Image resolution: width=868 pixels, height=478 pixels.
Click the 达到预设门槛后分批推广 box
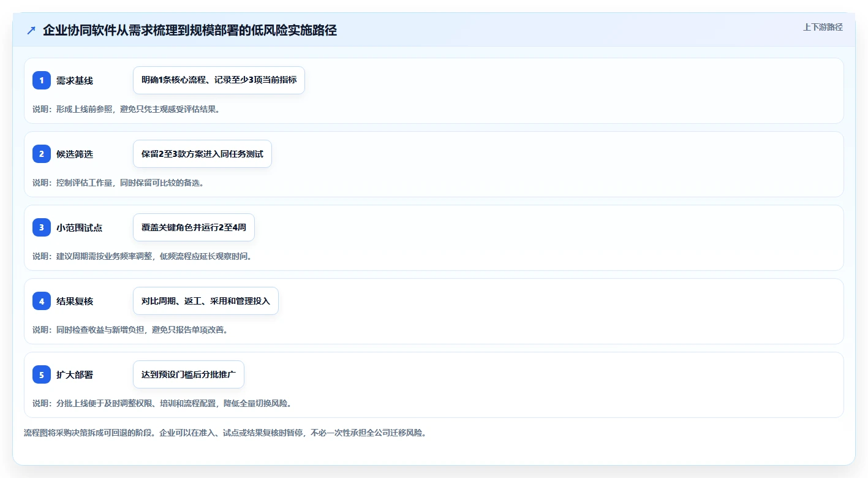[189, 374]
